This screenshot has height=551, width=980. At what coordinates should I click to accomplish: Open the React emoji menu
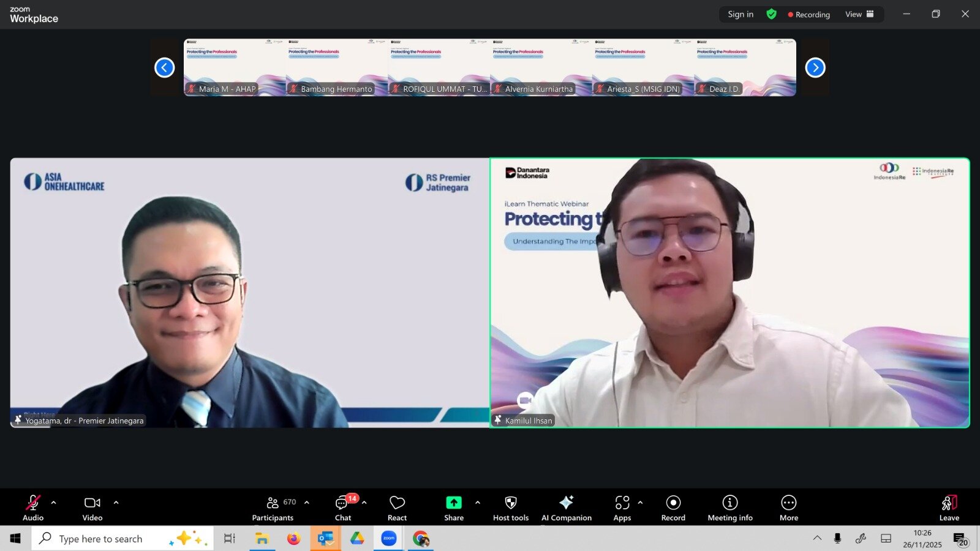397,508
